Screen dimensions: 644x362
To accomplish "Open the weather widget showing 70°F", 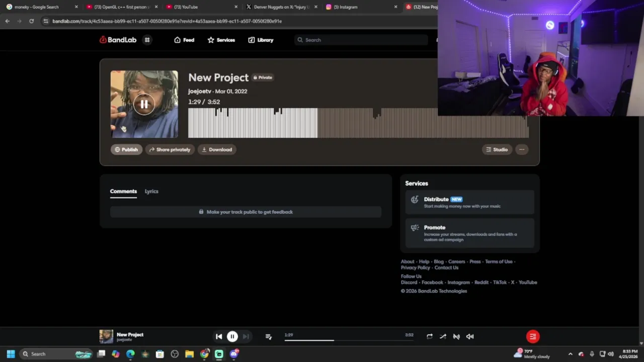I will [x=532, y=354].
